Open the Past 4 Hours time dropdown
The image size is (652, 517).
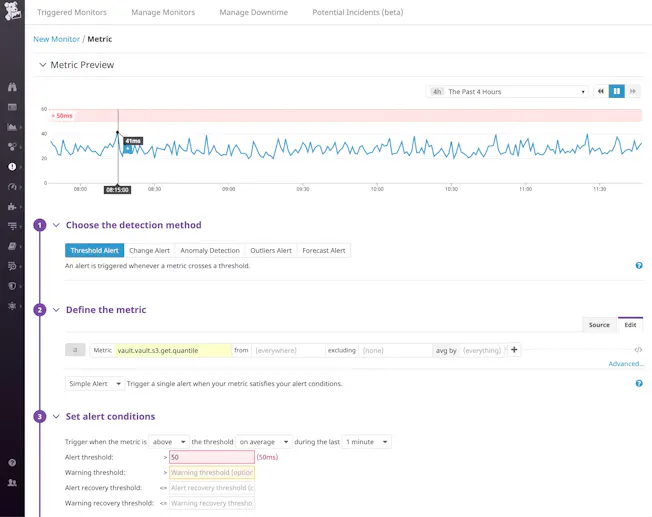pos(516,92)
